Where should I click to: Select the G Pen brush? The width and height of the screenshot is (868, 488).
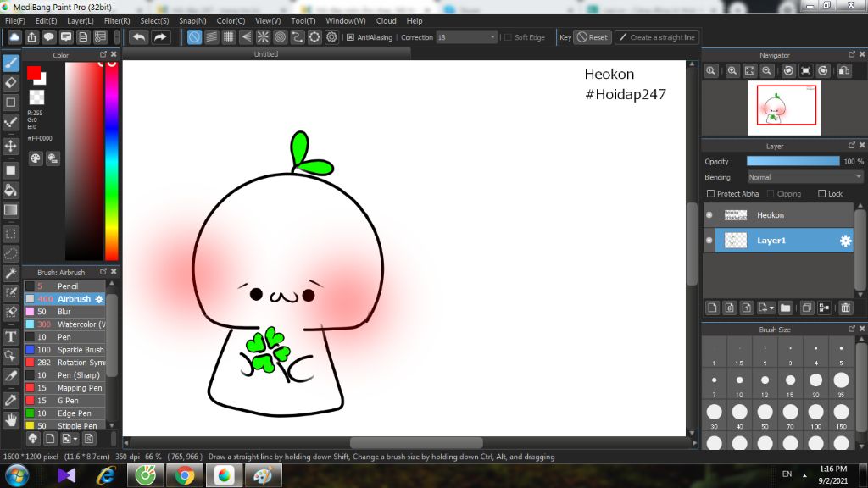click(x=64, y=401)
